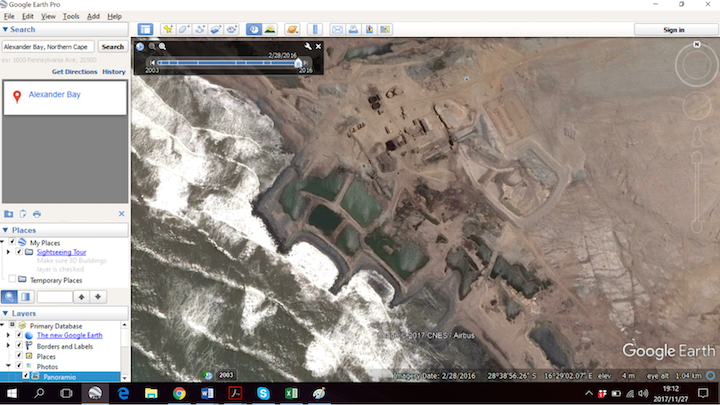View in Google Maps icon
Image resolution: width=720 pixels, height=405 pixels.
pos(385,29)
